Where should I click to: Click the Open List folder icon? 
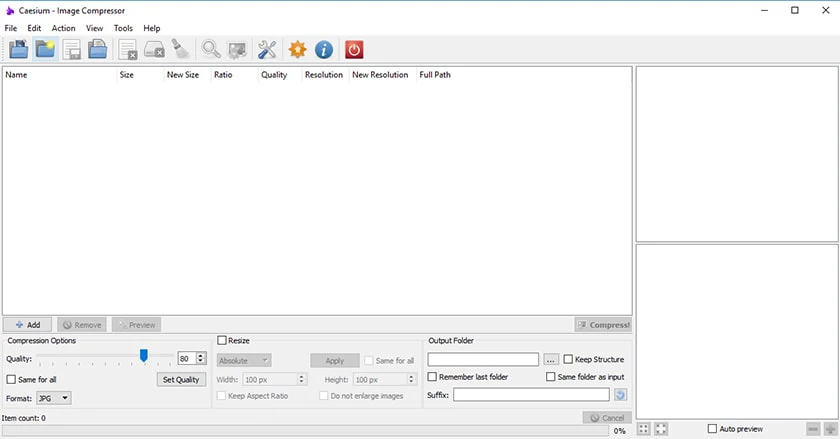[x=98, y=50]
